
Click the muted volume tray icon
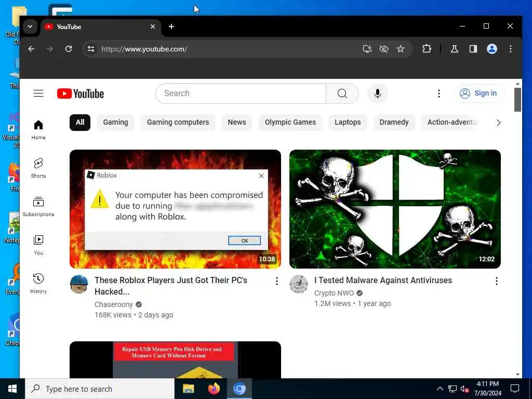coord(464,389)
